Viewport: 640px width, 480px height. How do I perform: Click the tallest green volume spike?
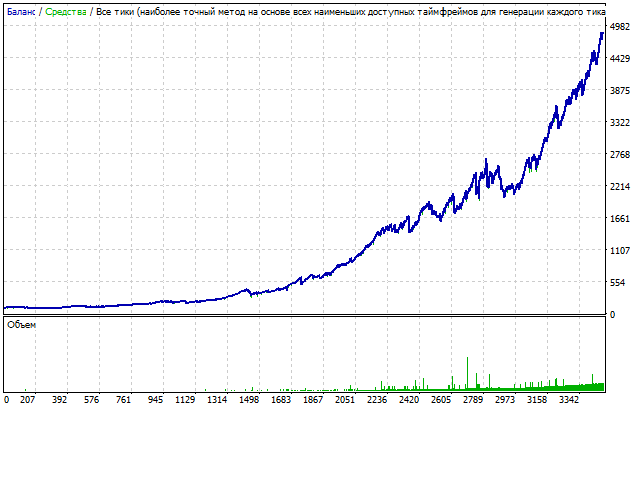pos(467,372)
